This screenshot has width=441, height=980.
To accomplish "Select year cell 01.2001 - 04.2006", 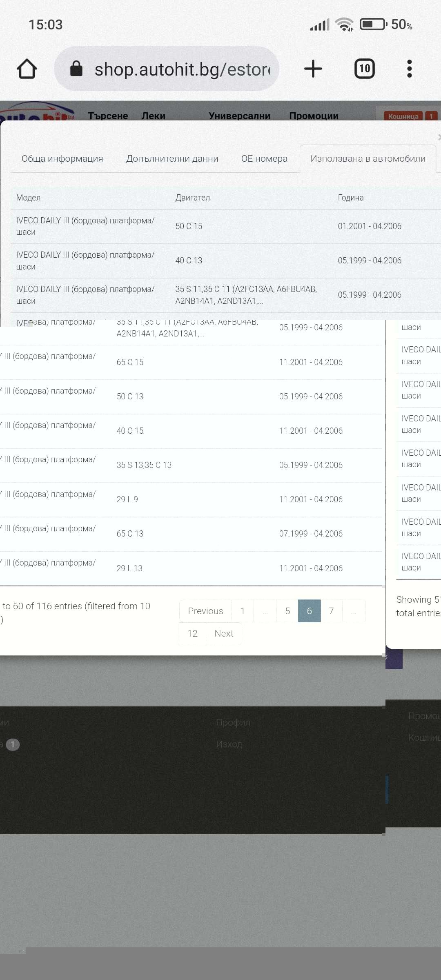I will [370, 226].
